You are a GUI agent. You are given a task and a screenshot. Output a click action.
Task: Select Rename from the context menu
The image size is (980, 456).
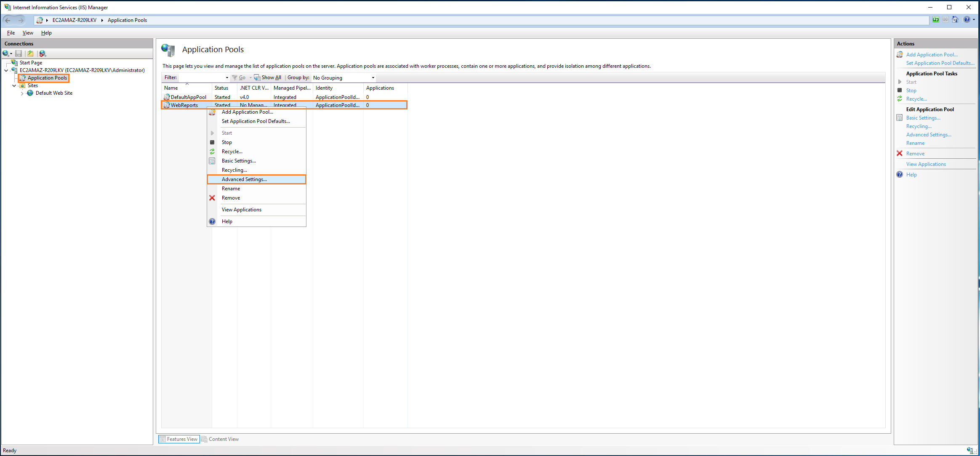(231, 188)
